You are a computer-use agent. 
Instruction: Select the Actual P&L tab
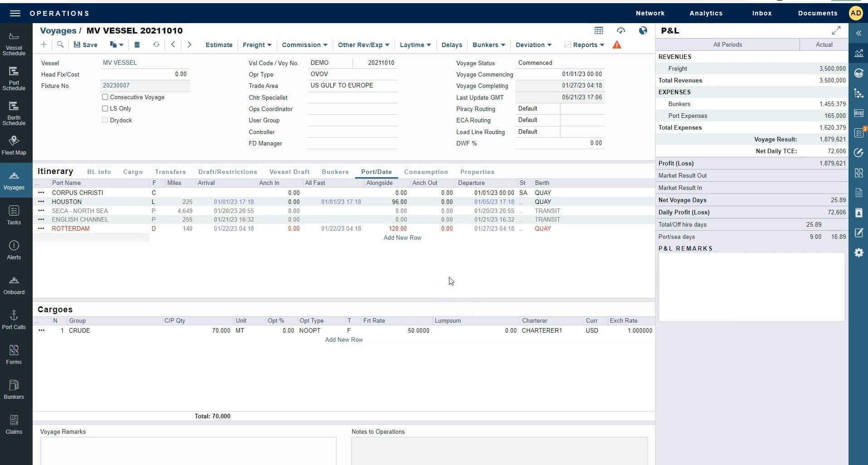tap(824, 44)
